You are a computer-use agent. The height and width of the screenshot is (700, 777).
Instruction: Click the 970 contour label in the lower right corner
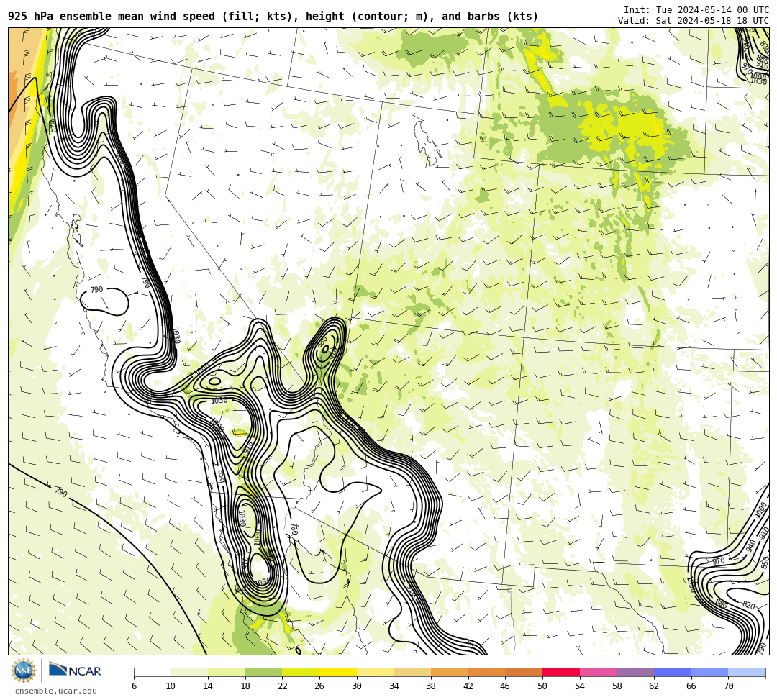click(x=719, y=561)
